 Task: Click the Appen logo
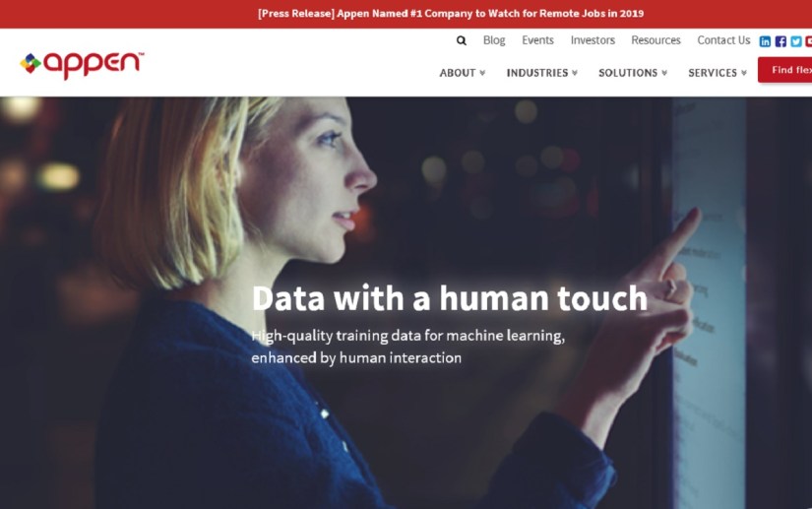point(82,64)
